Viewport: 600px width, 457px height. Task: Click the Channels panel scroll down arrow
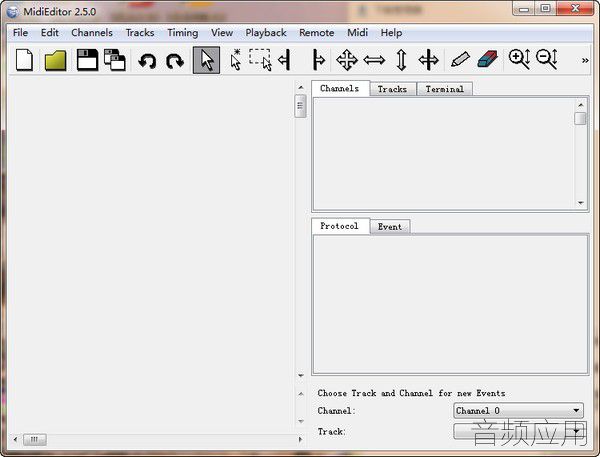point(580,203)
